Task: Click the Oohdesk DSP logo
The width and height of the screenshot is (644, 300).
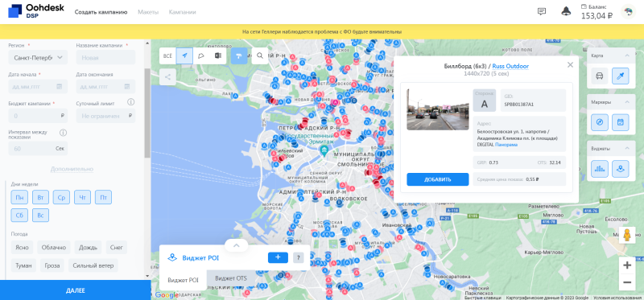Action: (x=36, y=11)
